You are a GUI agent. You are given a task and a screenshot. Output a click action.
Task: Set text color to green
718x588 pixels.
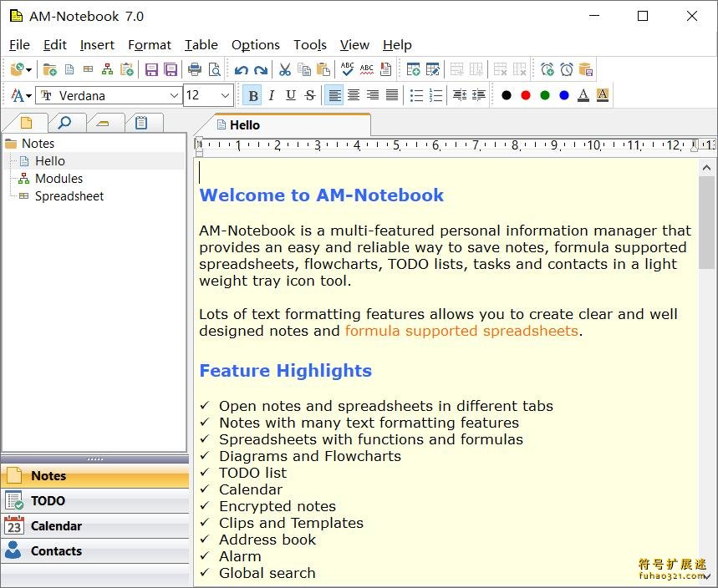(544, 95)
